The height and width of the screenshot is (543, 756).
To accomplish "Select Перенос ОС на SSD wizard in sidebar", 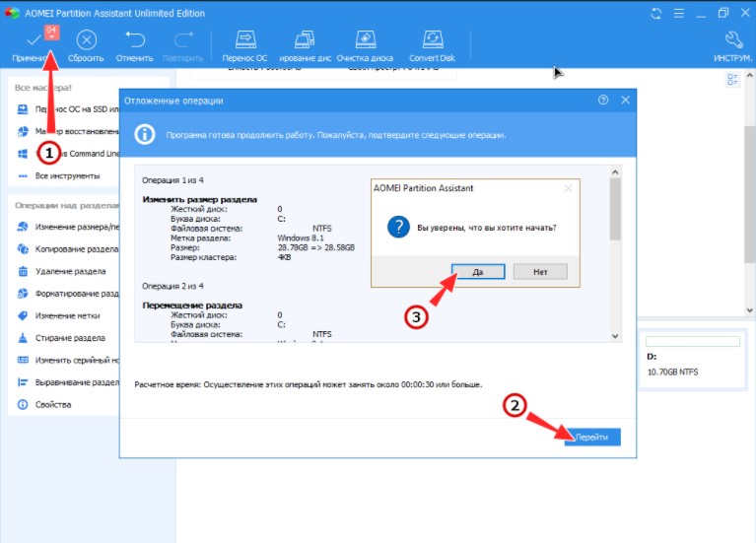I will point(67,109).
